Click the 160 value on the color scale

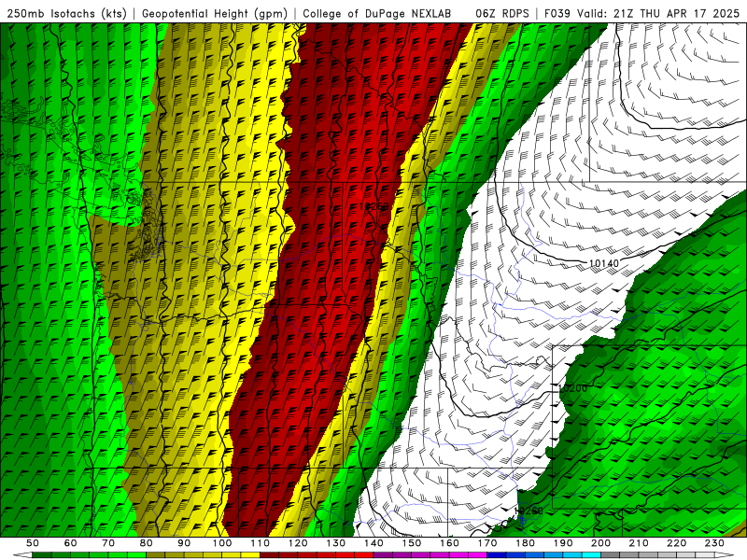click(x=450, y=543)
